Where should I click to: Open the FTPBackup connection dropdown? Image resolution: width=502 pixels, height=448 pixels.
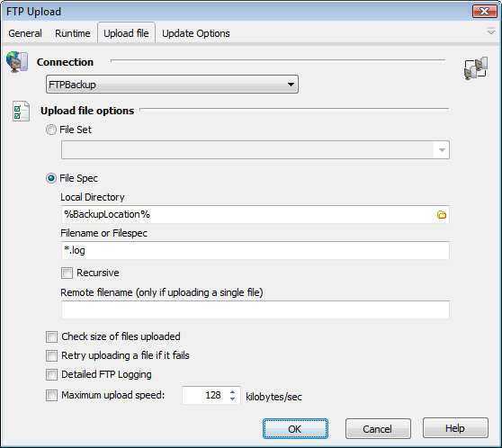[x=172, y=85]
